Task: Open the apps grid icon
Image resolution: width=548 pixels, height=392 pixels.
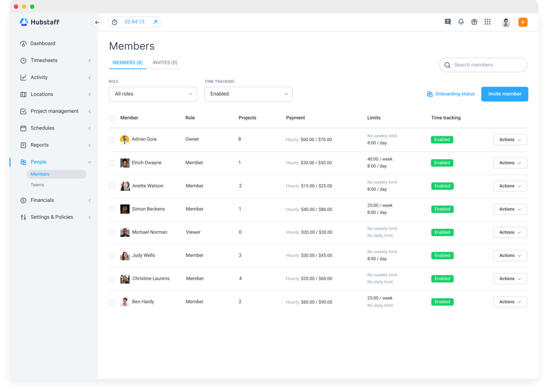Action: click(488, 21)
